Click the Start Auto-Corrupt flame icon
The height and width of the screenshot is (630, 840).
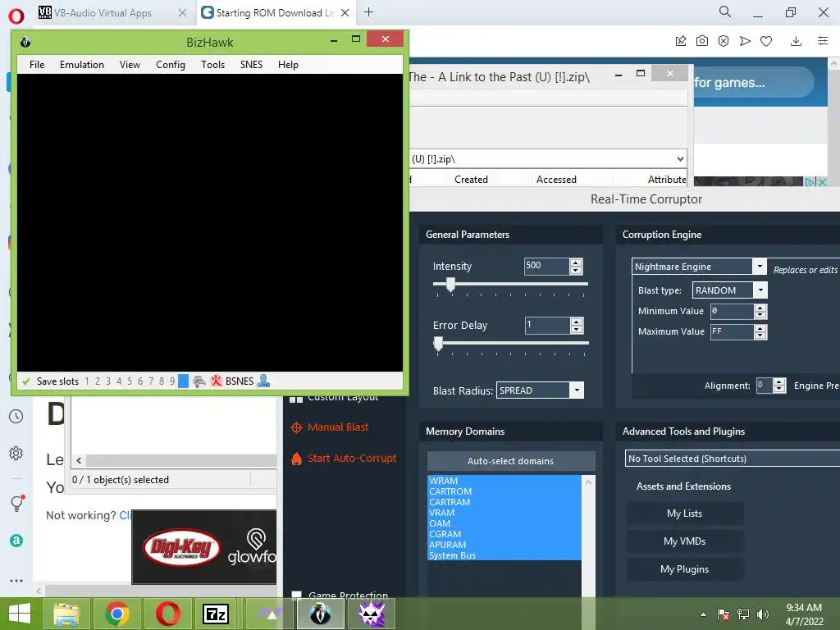pyautogui.click(x=296, y=459)
